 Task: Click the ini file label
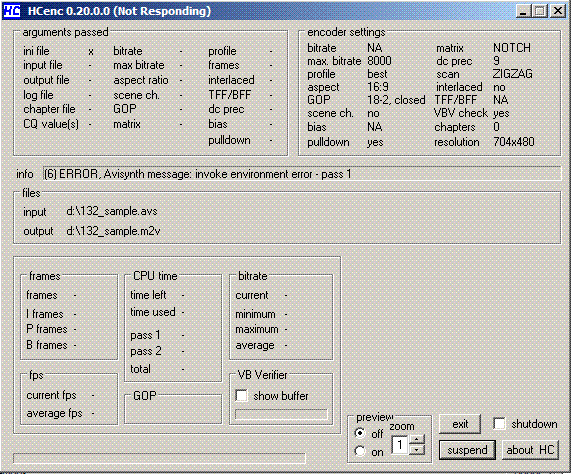(x=36, y=51)
